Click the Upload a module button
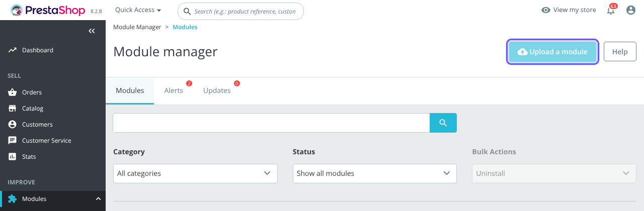 [x=552, y=52]
